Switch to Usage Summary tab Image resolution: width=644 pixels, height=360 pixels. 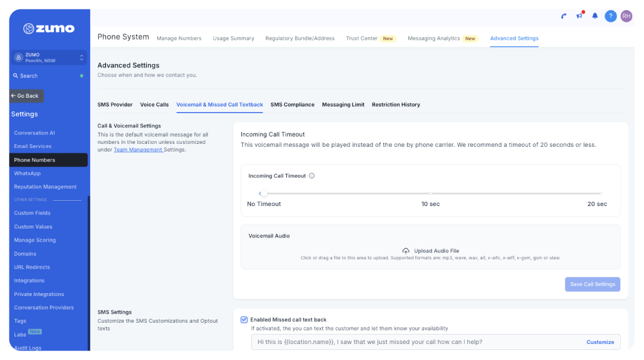(233, 38)
